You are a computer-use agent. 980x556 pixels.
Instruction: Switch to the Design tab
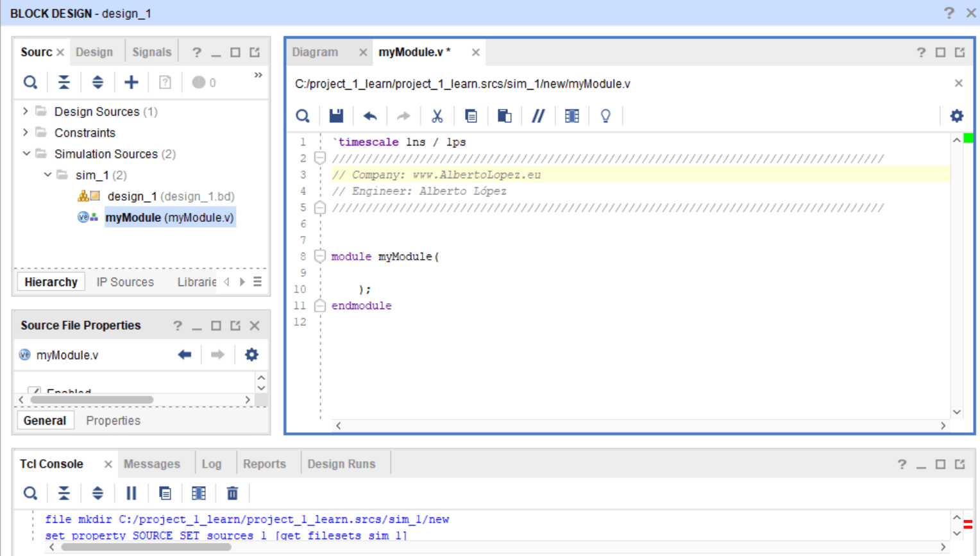click(x=94, y=52)
